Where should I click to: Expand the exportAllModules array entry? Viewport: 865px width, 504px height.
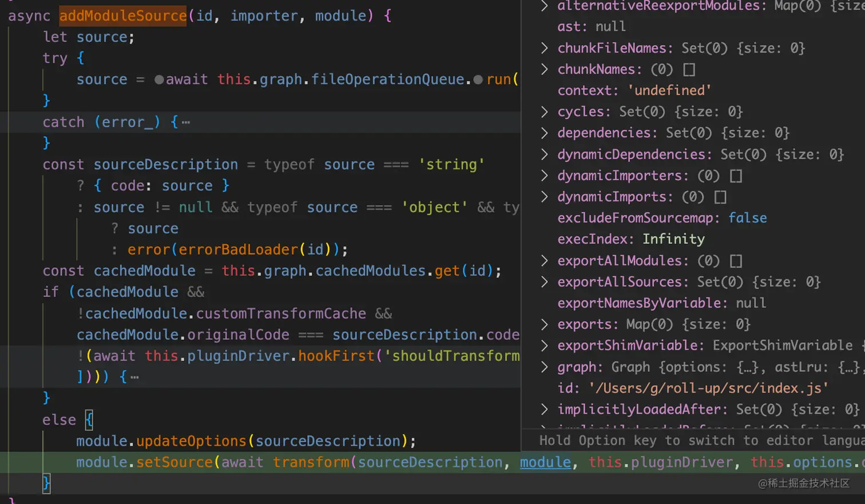544,261
